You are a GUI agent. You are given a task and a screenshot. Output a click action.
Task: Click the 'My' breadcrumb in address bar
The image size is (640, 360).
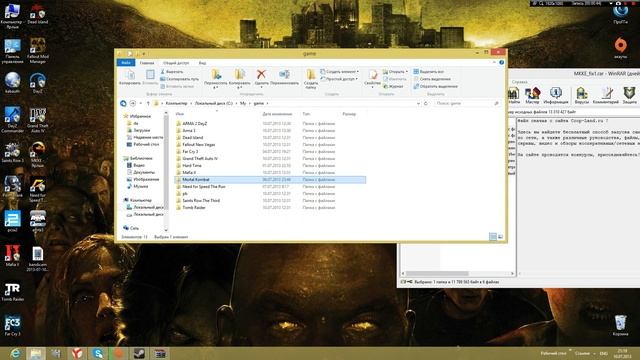coord(243,104)
